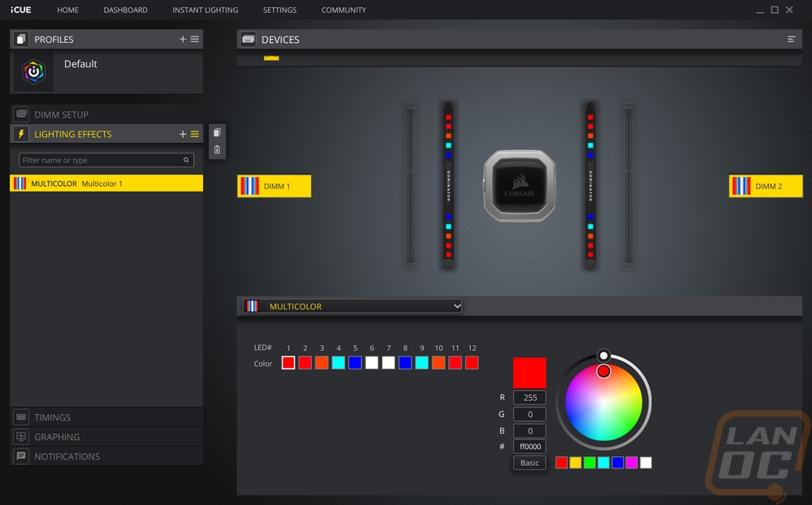Open the Profiles hamburger menu

(x=195, y=39)
